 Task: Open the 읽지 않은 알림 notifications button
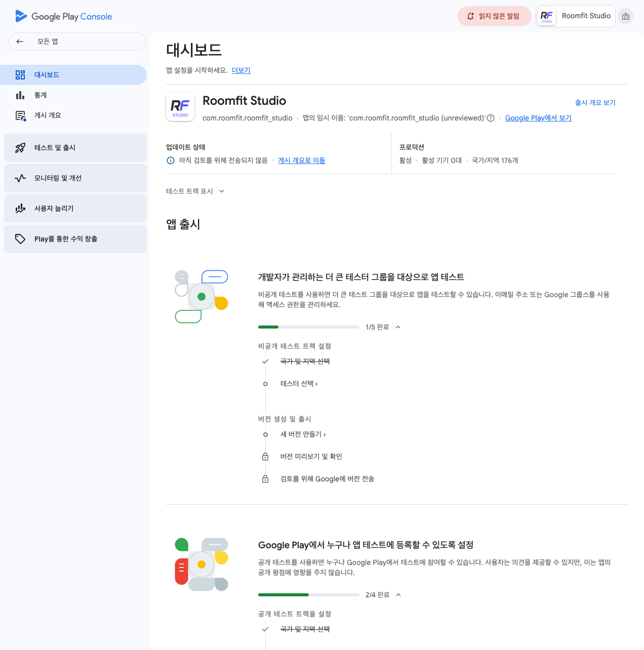494,16
